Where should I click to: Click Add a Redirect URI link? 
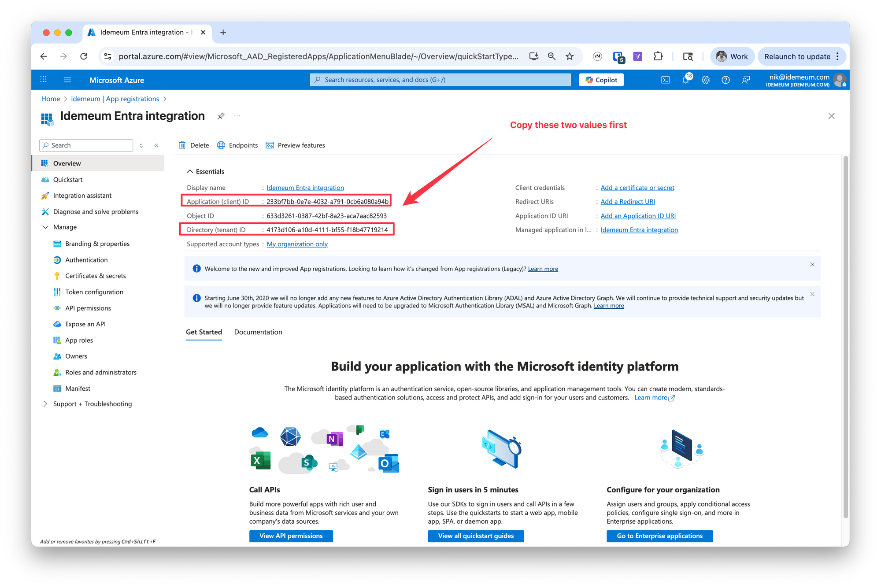628,202
